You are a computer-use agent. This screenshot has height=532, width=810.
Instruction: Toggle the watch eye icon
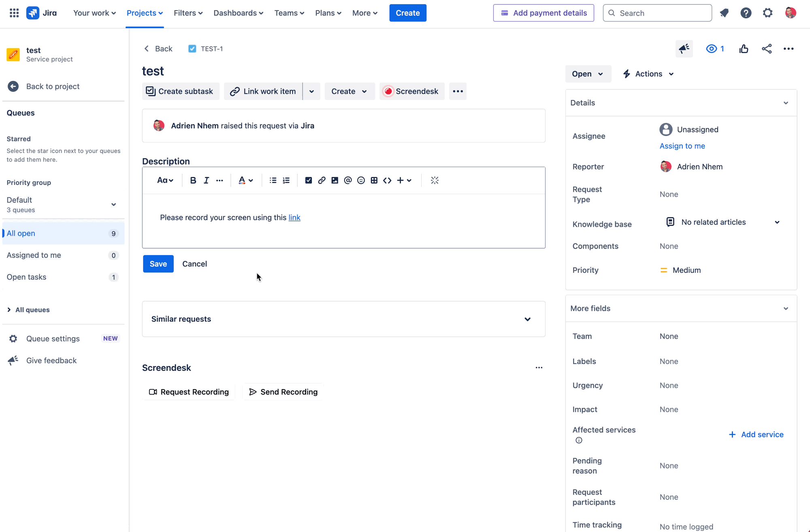pos(712,49)
